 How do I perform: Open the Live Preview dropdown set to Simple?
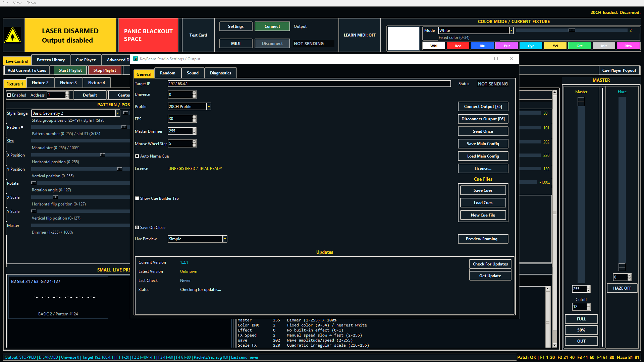pyautogui.click(x=225, y=239)
